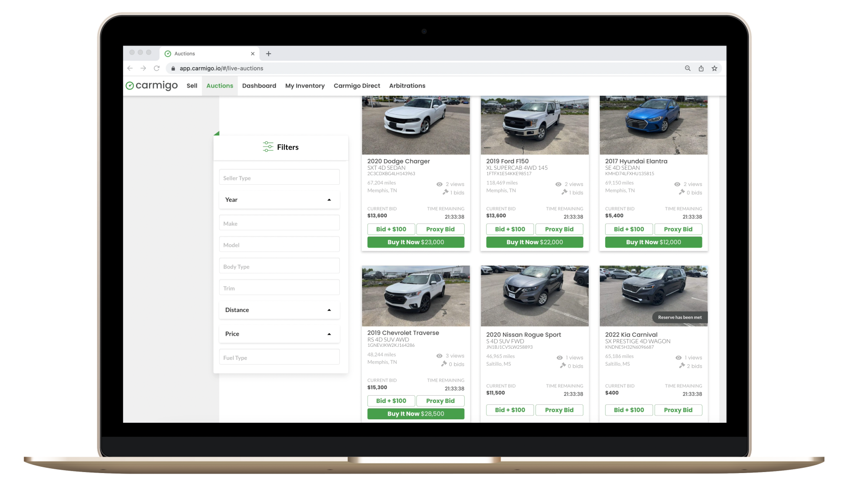854x504 pixels.
Task: Click bids gavel icon on Chevrolet Traverse
Action: pyautogui.click(x=444, y=364)
